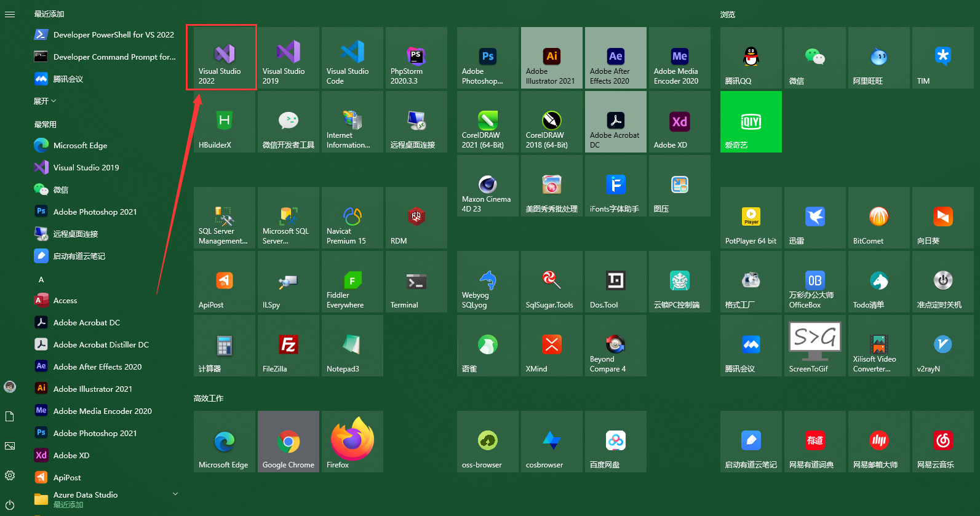Launch the Beyond Compare 4 tile
The width and height of the screenshot is (980, 516).
pyautogui.click(x=615, y=346)
